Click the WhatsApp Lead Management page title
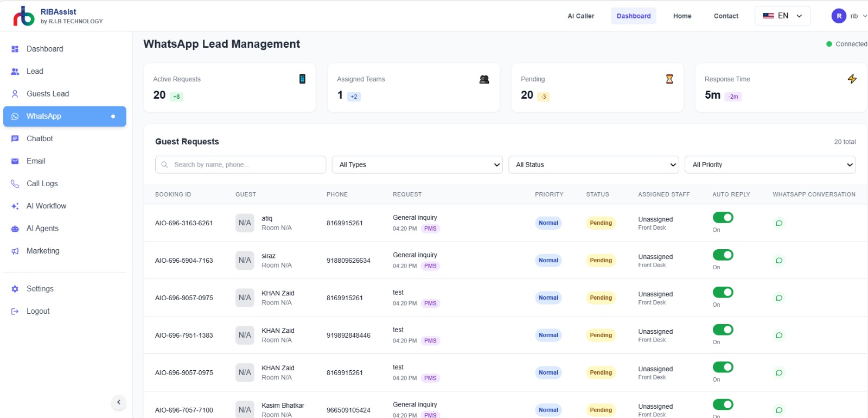 click(x=221, y=44)
